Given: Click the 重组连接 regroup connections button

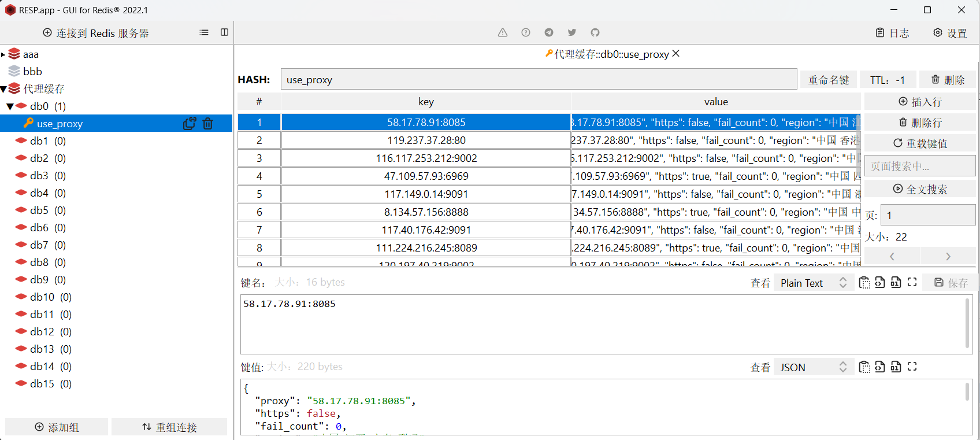Looking at the screenshot, I should pyautogui.click(x=169, y=427).
